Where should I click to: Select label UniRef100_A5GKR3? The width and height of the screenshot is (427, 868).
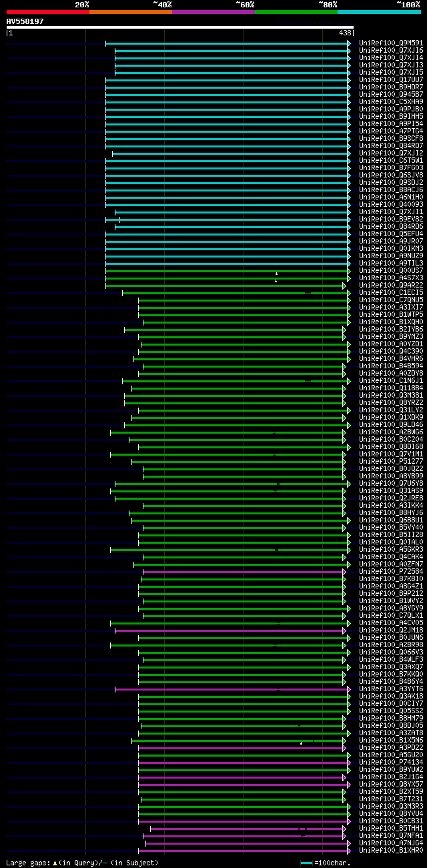(391, 550)
